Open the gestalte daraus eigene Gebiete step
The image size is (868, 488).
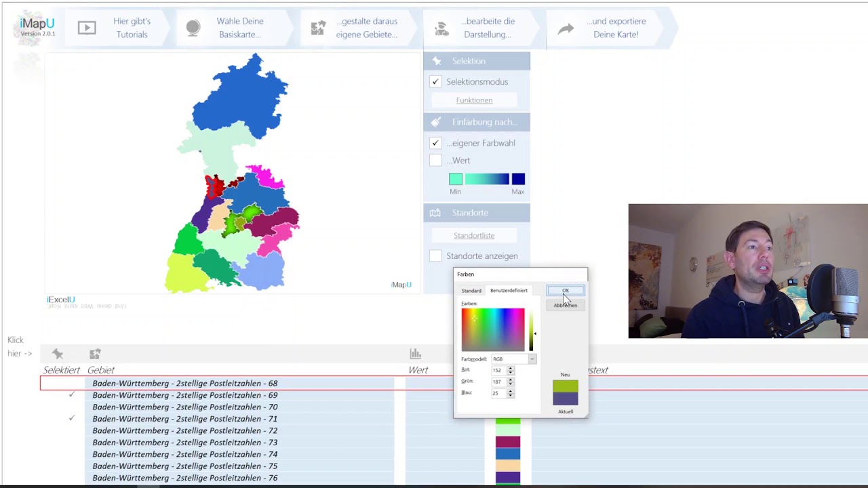(358, 28)
